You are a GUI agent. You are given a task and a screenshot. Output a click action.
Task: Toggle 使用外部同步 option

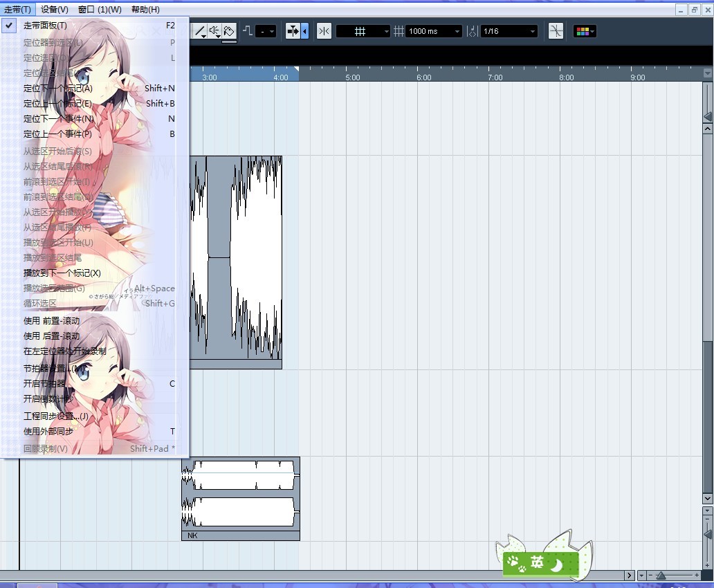point(95,432)
